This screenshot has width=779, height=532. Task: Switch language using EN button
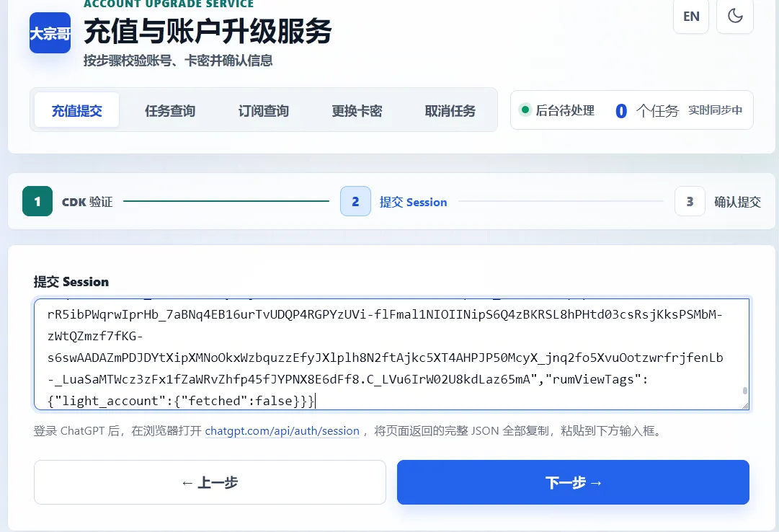point(691,16)
